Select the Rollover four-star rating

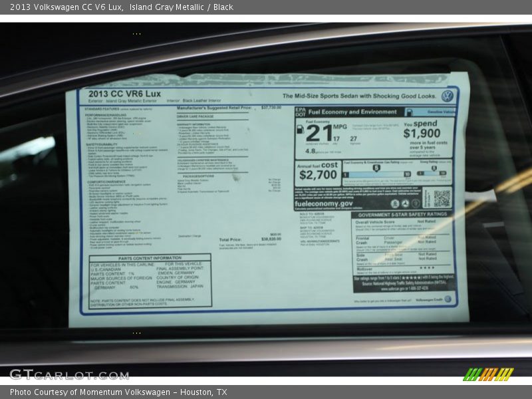[x=426, y=267]
